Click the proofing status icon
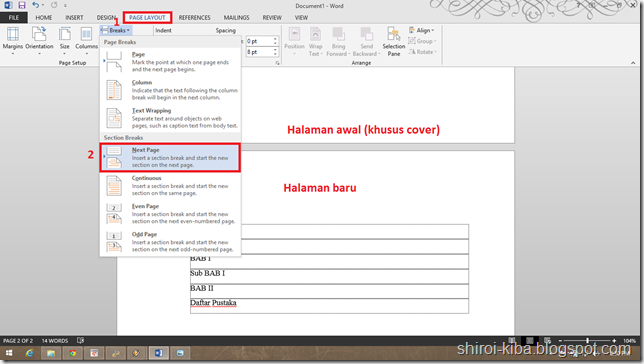Screen dimensions: 644x364 click(80, 341)
